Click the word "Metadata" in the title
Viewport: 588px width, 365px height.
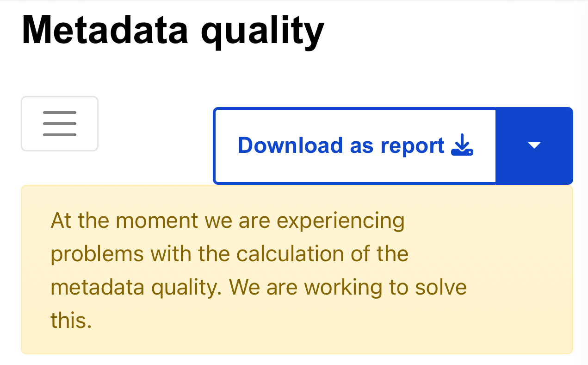(x=105, y=30)
